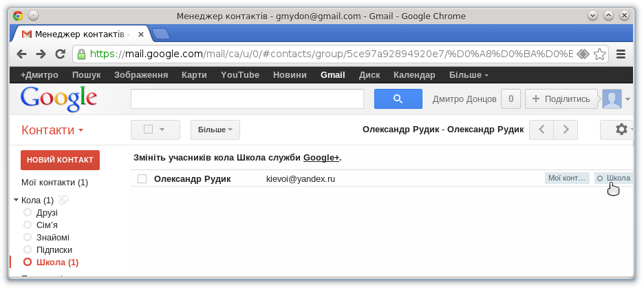Maximize the Chrome window

click(609, 16)
